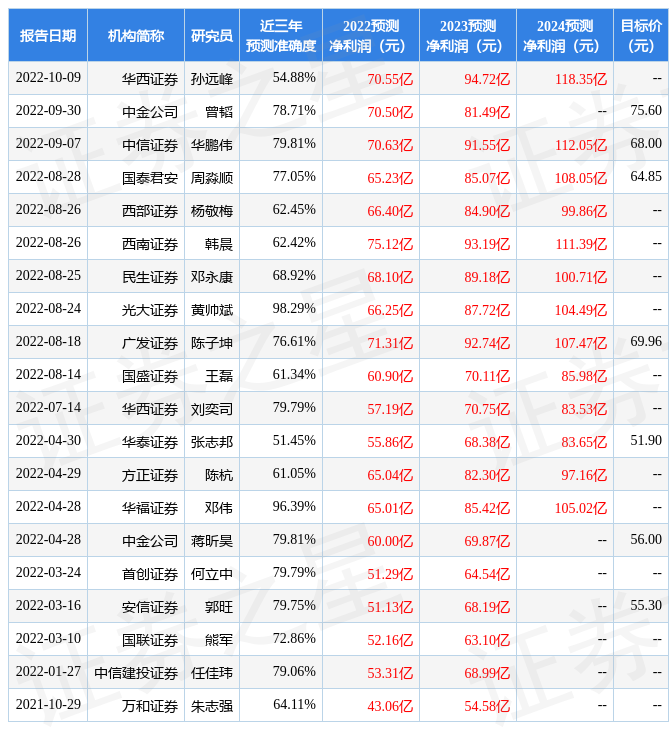The width and height of the screenshot is (669, 730).
Task: Click target price 64.85
Action: 646,177
